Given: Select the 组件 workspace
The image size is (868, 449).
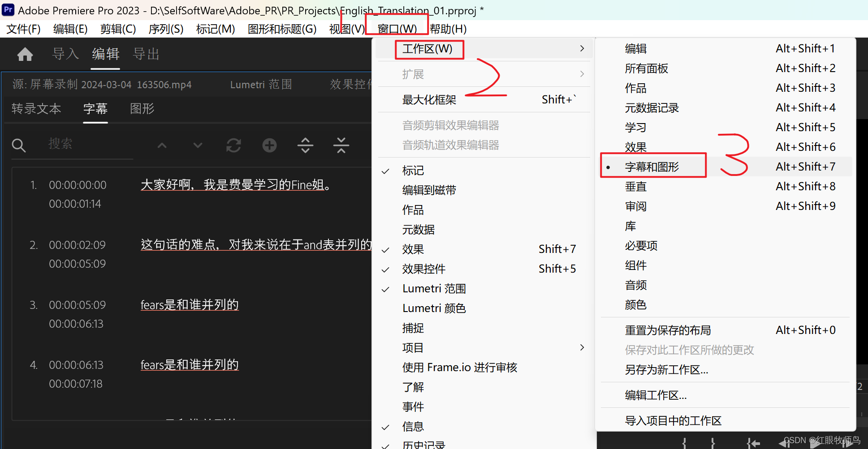Looking at the screenshot, I should pyautogui.click(x=725, y=265).
